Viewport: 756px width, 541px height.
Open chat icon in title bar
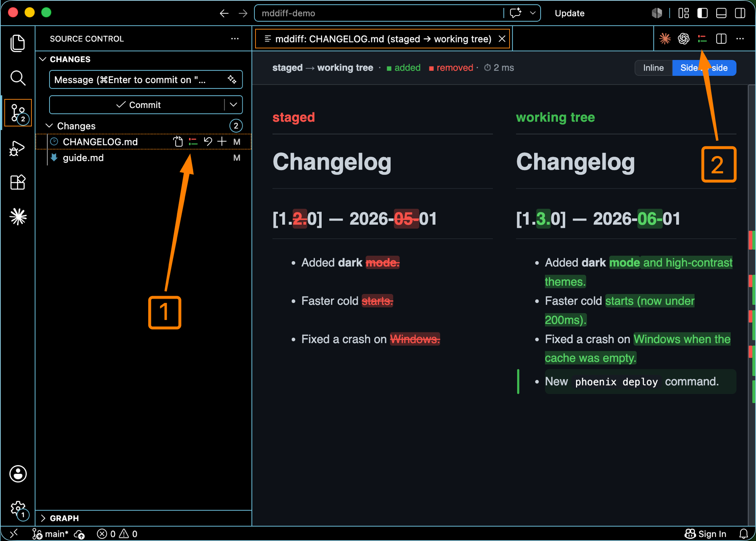click(x=516, y=13)
